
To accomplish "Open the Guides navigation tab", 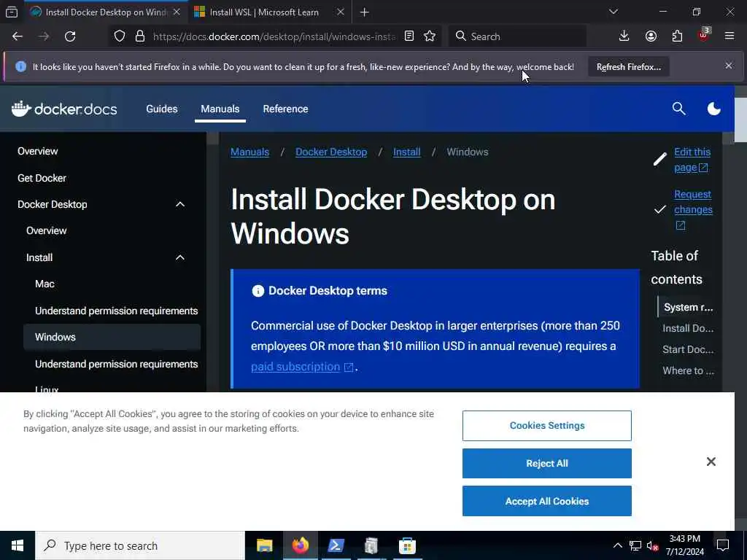I will 161,109.
